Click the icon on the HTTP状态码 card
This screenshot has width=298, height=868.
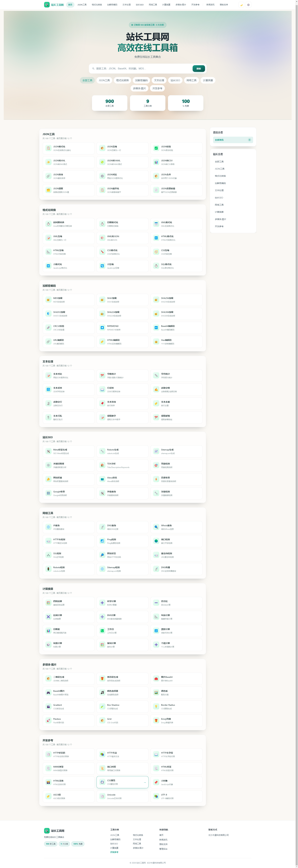click(x=48, y=754)
